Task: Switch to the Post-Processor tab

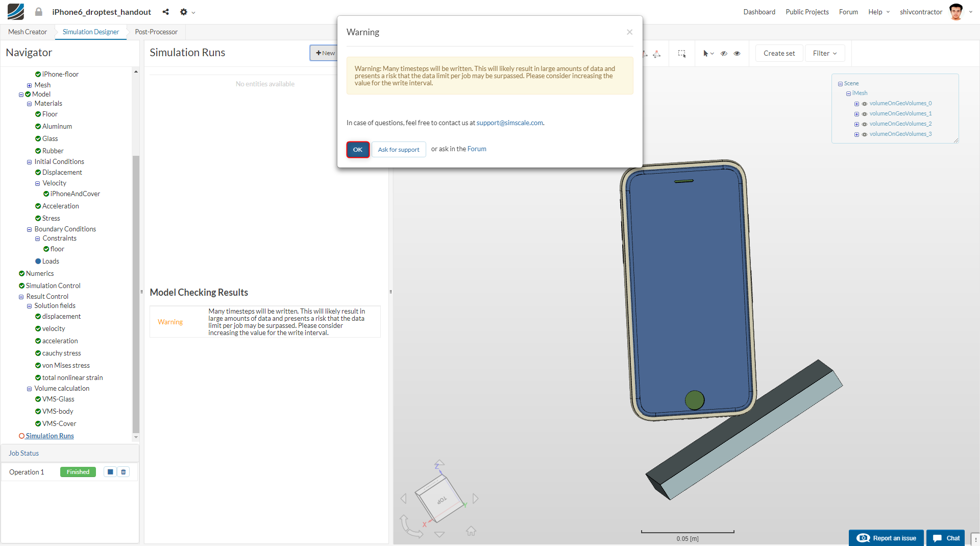Action: 156,32
